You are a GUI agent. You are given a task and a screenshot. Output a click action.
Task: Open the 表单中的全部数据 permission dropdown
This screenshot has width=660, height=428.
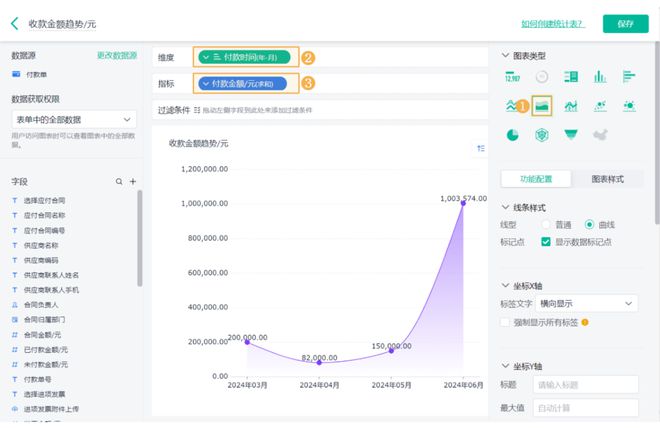pyautogui.click(x=74, y=119)
